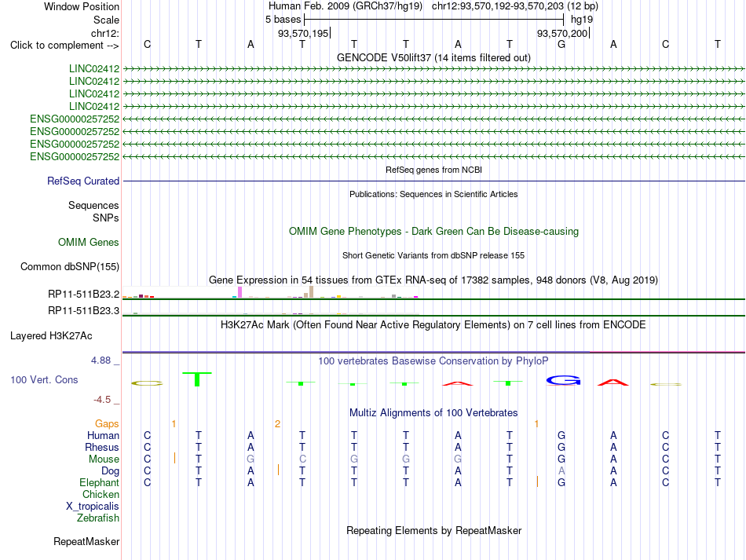This screenshot has width=746, height=560.
Task: Click the Scale label
Action: [106, 20]
